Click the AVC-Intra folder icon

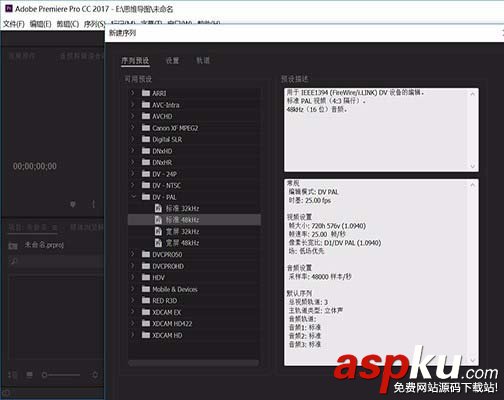146,105
